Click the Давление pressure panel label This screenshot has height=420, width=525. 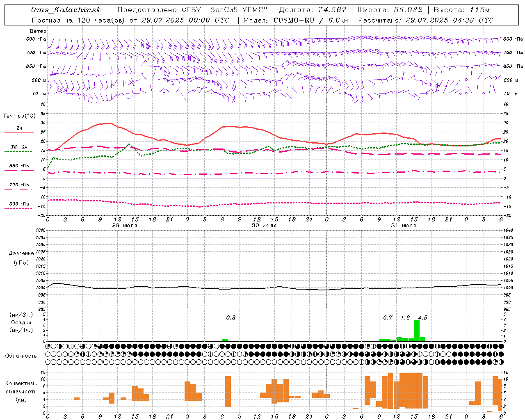[21, 253]
